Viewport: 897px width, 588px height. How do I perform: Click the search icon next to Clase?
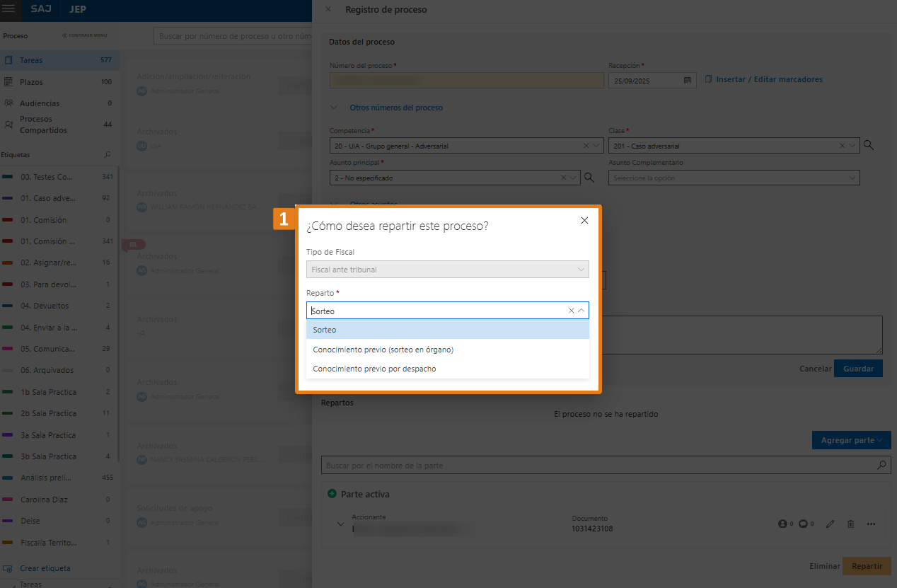pyautogui.click(x=869, y=146)
